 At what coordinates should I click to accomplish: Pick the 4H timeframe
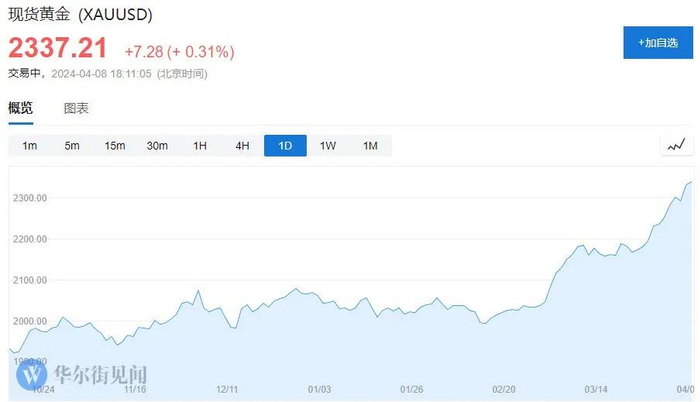(x=242, y=146)
